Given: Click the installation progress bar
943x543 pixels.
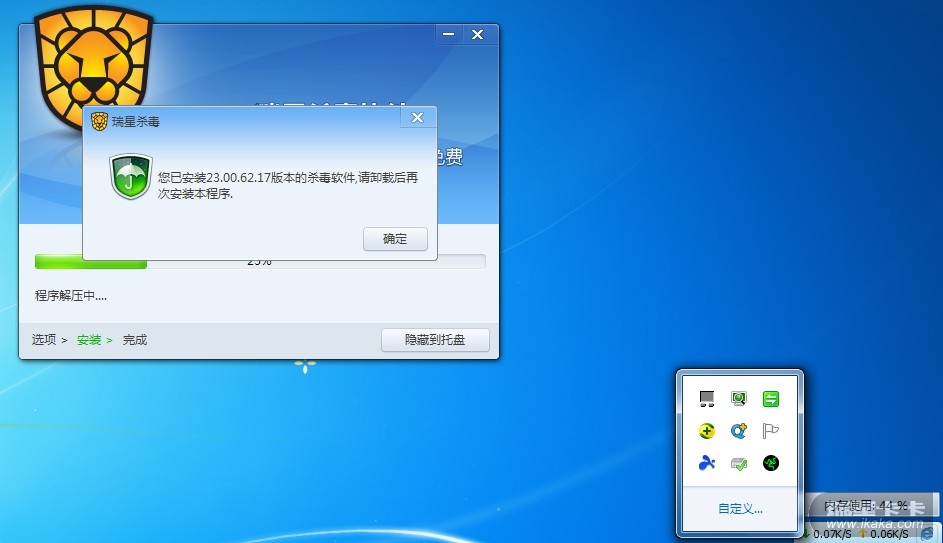Looking at the screenshot, I should 260,262.
